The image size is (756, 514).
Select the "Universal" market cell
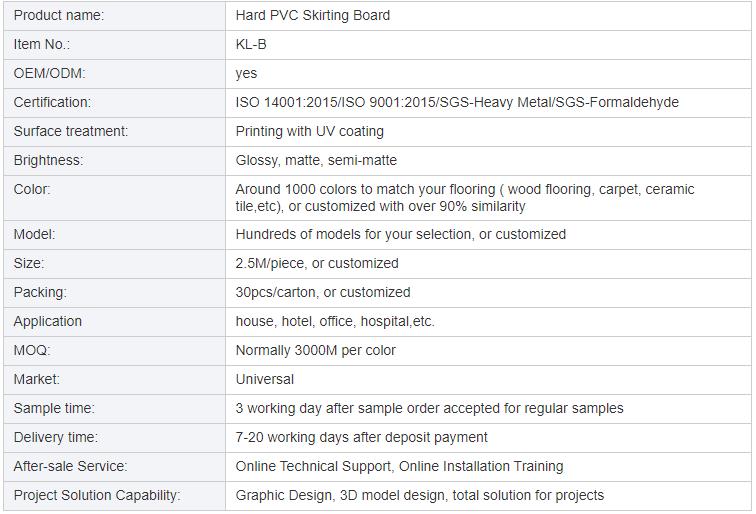point(265,380)
